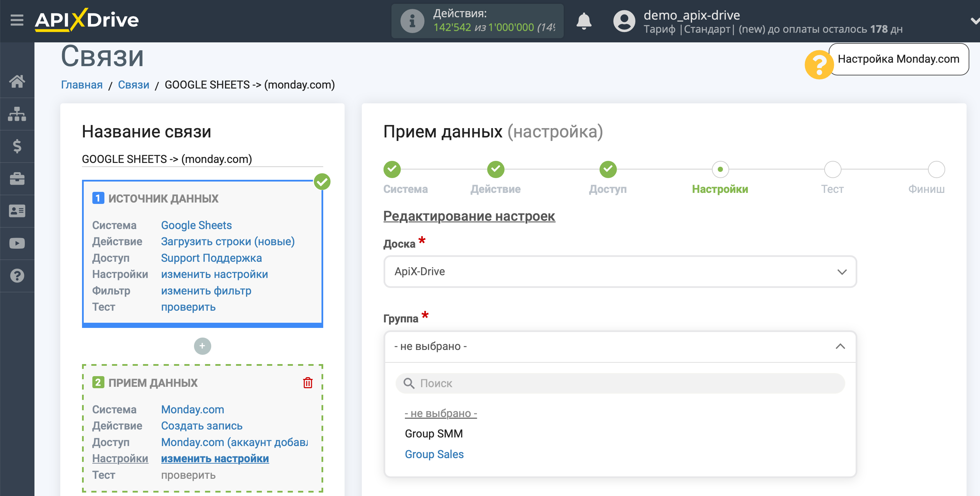Image resolution: width=980 pixels, height=496 pixels.
Task: Go to Главная breadcrumb link
Action: point(82,84)
